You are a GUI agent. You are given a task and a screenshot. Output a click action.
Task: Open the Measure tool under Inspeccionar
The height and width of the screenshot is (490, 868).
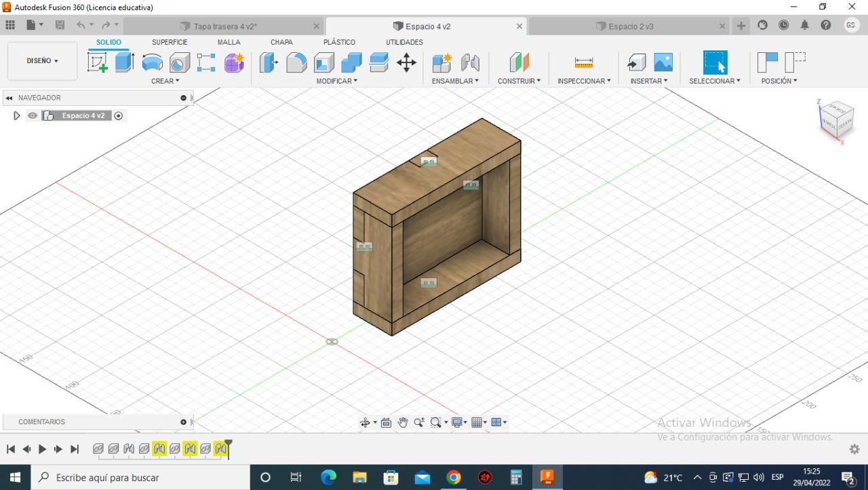(x=583, y=62)
